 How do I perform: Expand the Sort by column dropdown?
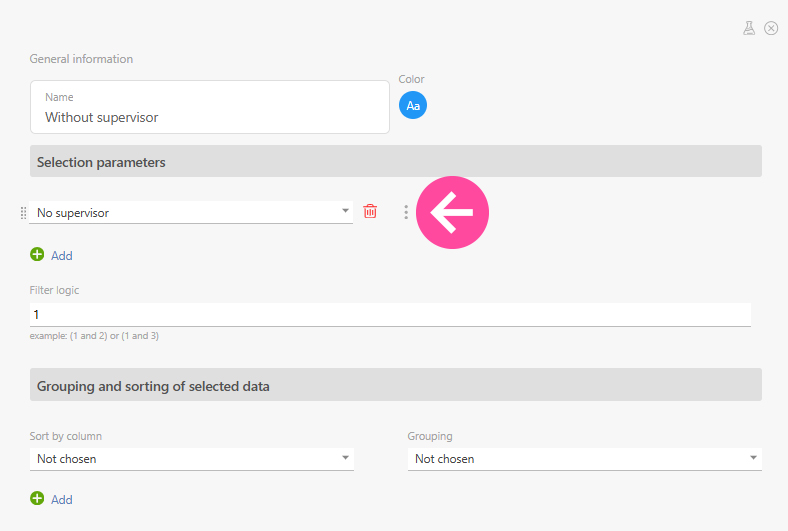(x=190, y=459)
